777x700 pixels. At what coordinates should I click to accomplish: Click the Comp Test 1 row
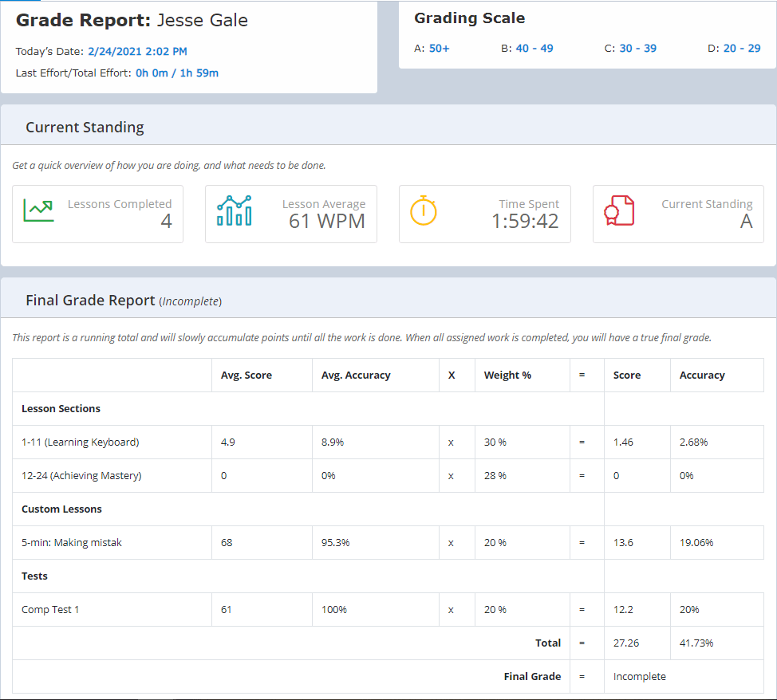[x=388, y=609]
